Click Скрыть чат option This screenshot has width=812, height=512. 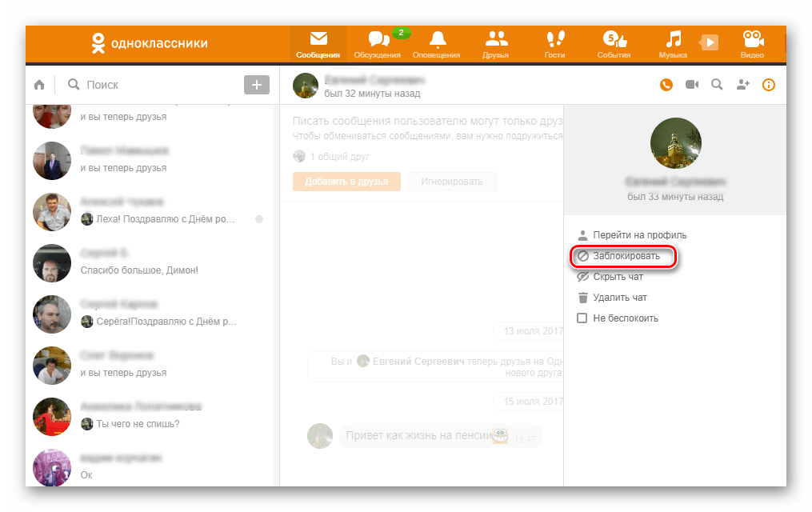pyautogui.click(x=618, y=277)
